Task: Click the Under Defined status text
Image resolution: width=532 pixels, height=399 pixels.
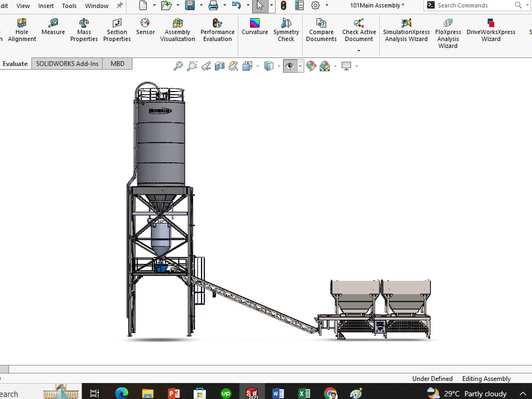Action: tap(432, 378)
